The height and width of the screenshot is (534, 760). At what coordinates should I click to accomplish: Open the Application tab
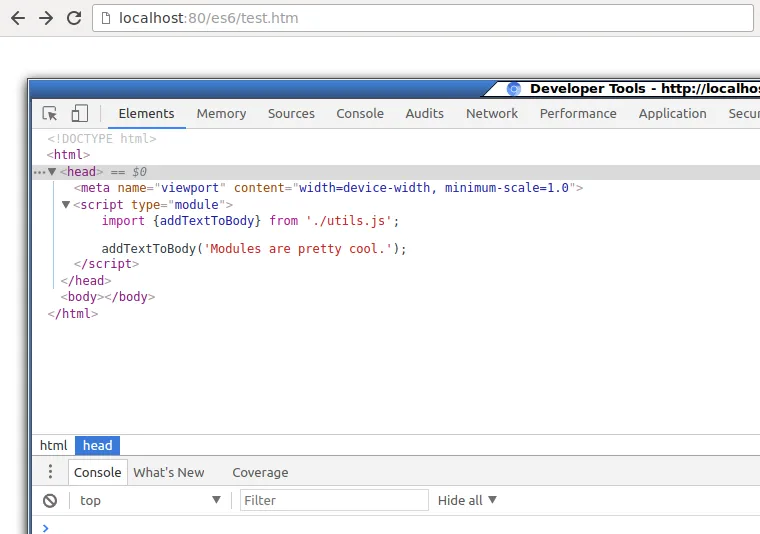coord(672,113)
